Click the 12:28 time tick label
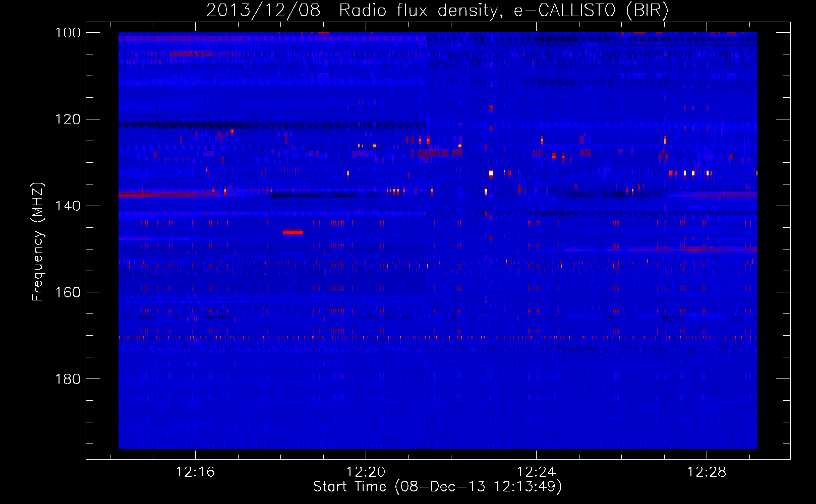This screenshot has height=504, width=816. [x=707, y=472]
